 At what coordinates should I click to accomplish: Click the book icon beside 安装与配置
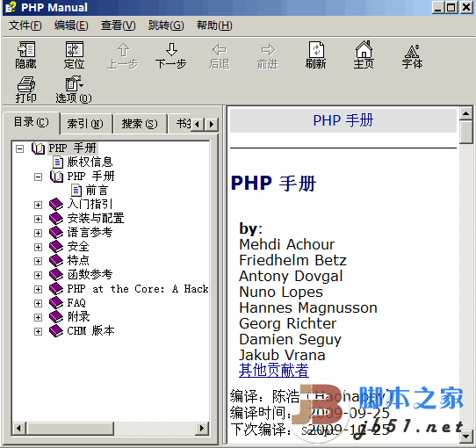[56, 218]
